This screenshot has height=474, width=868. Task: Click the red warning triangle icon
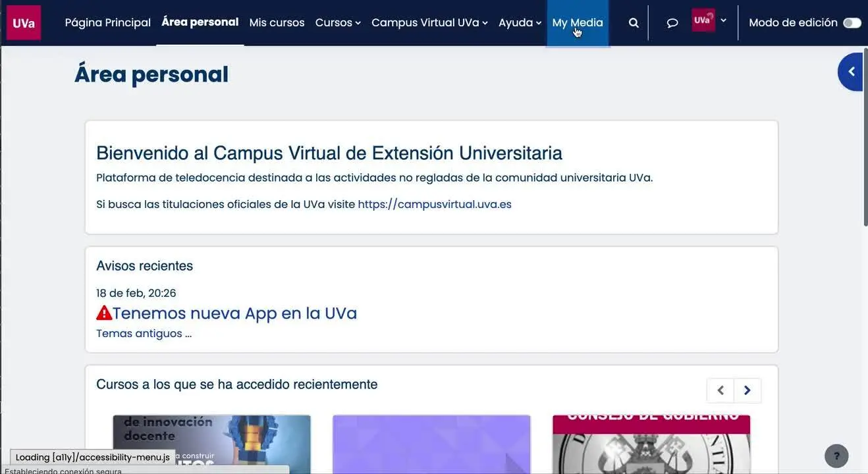click(104, 313)
